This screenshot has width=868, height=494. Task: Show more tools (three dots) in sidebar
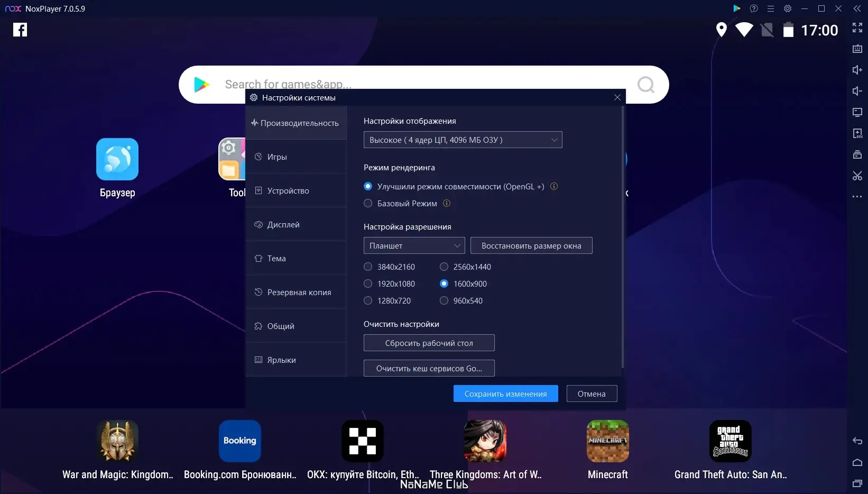pos(857,197)
